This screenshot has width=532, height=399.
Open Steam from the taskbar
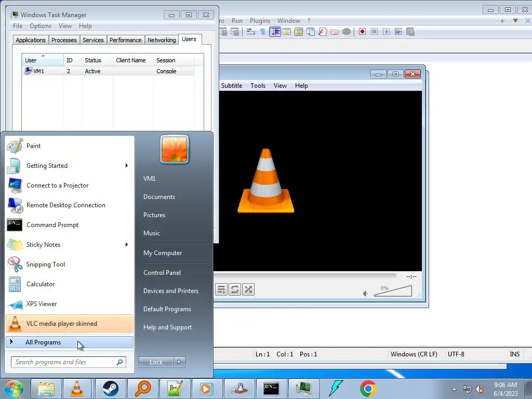[110, 389]
